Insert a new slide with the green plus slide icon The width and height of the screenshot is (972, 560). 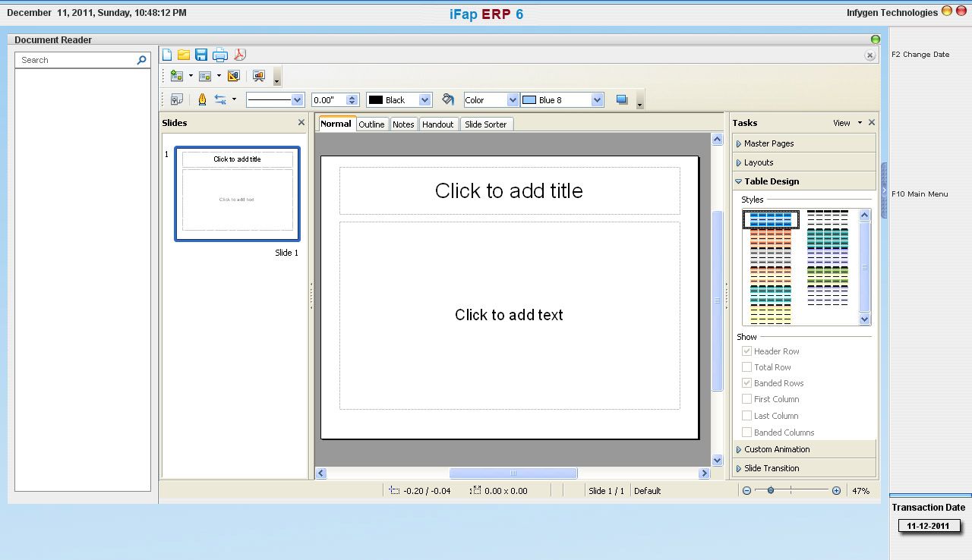[x=177, y=76]
